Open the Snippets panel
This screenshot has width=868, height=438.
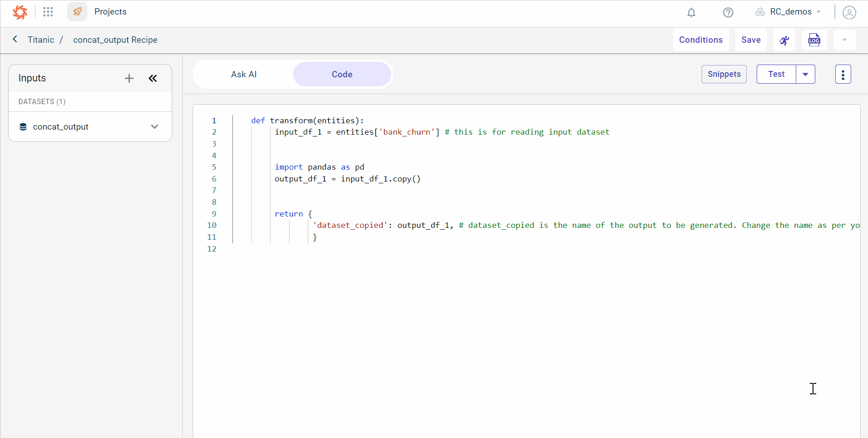tap(723, 74)
